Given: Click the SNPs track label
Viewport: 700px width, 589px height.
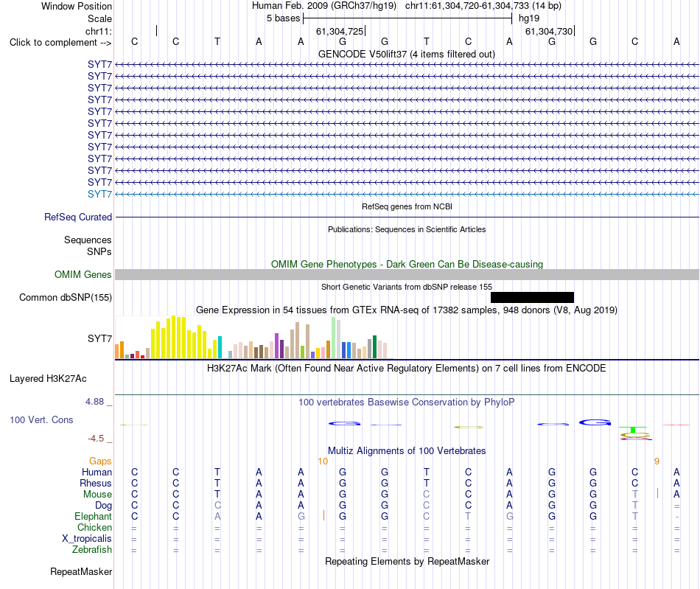Looking at the screenshot, I should click(99, 252).
